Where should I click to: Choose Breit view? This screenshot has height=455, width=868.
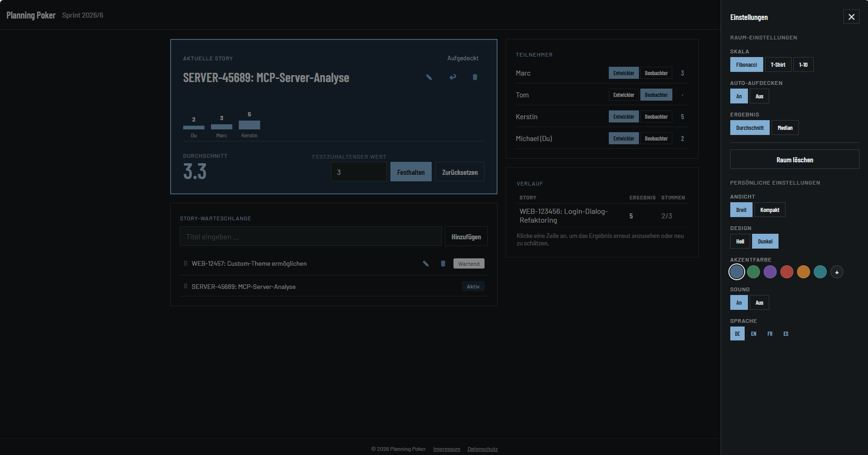741,210
